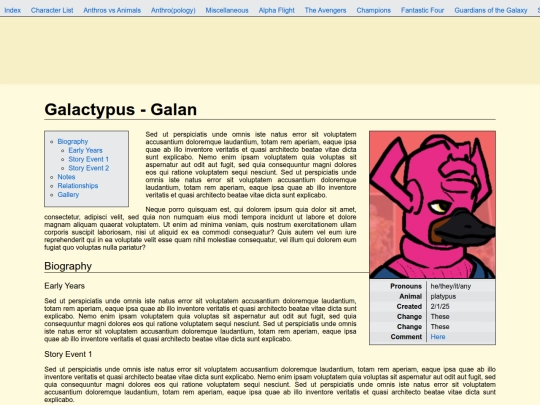Screen dimensions: 540x405
Task: Jump to Early Years in contents
Action: [x=85, y=150]
